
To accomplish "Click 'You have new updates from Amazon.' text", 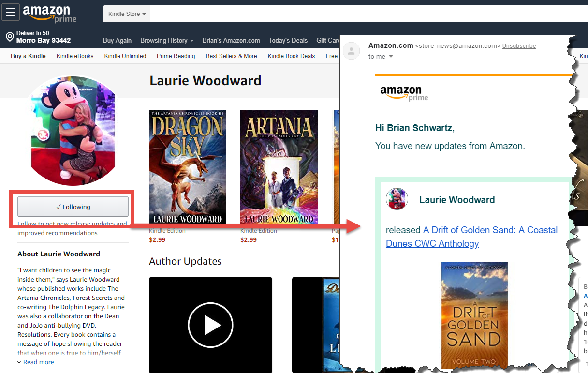I will 450,146.
